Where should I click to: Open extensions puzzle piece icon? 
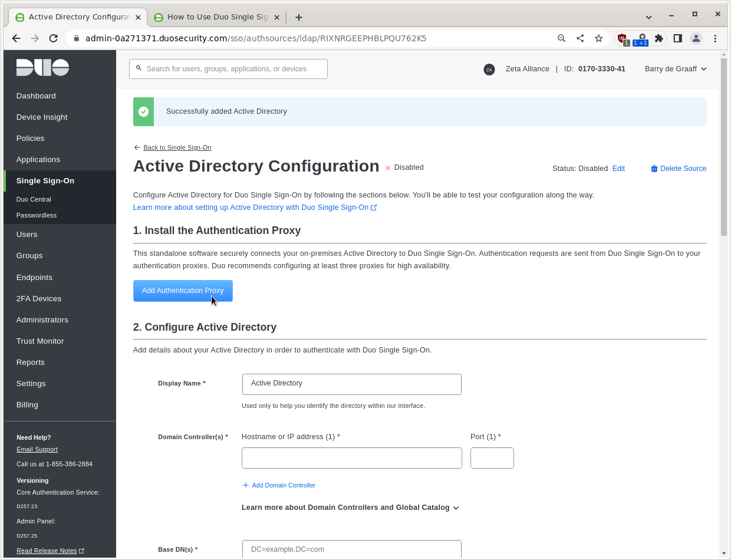tap(659, 38)
